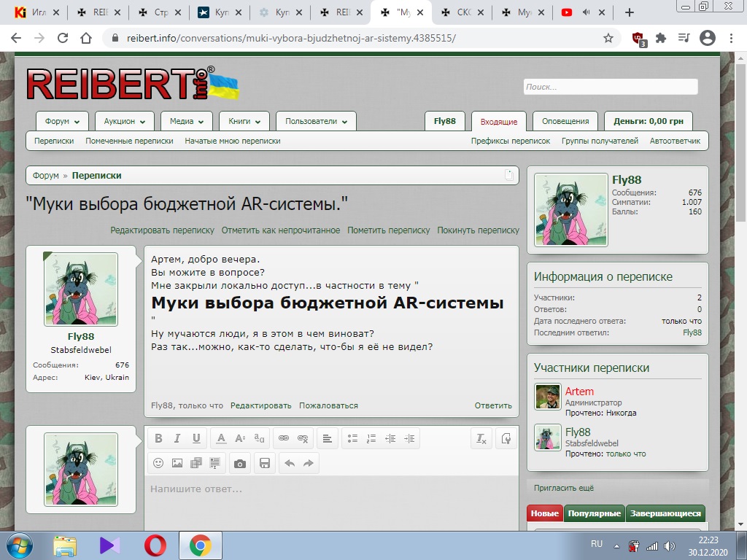
Task: Expand the Аукцион dropdown menu
Action: [125, 122]
